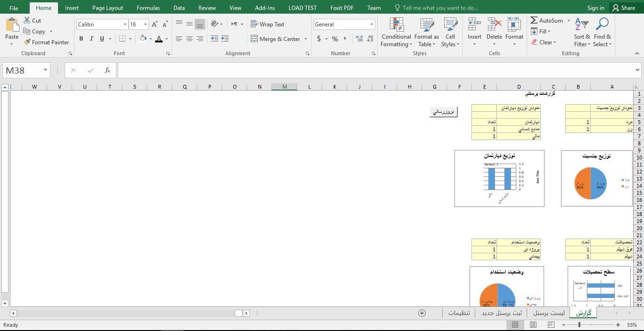
Task: Click the Tell me what you want search box
Action: point(440,8)
